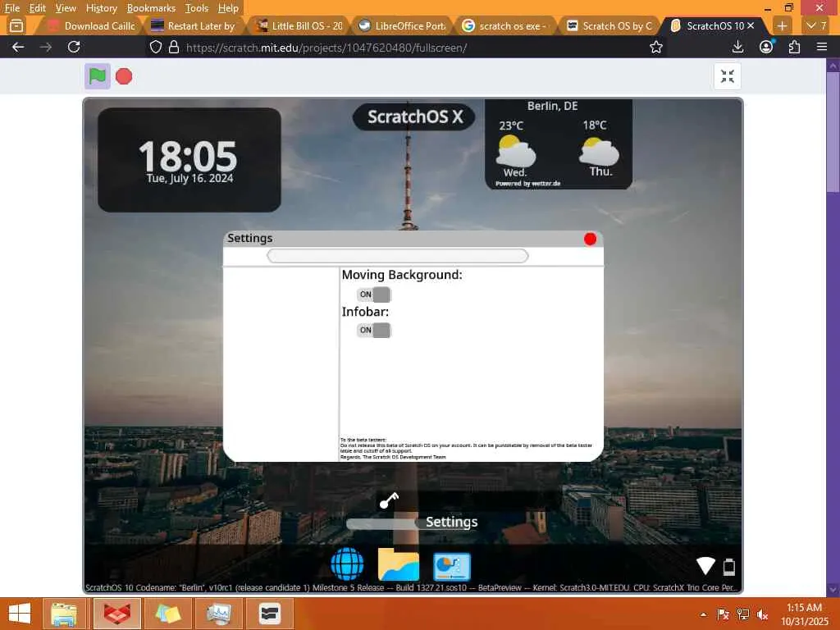Reload the current page
This screenshot has width=840, height=630.
(x=74, y=47)
